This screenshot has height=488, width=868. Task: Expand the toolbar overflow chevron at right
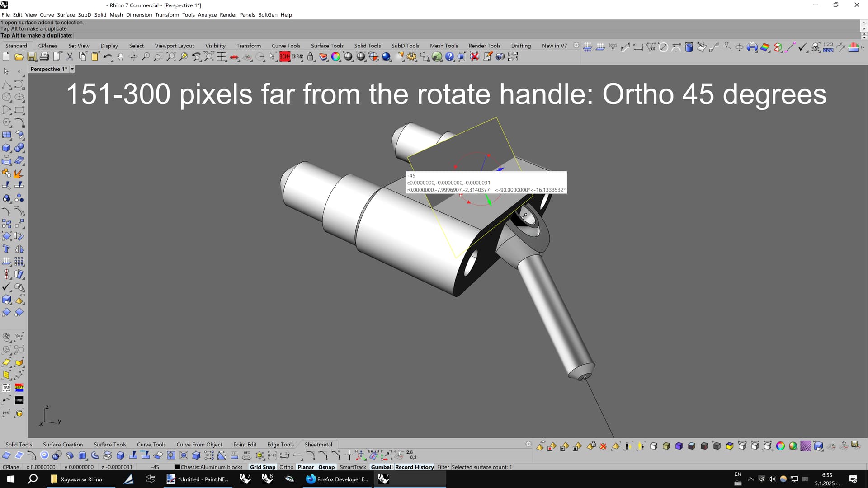(x=863, y=47)
